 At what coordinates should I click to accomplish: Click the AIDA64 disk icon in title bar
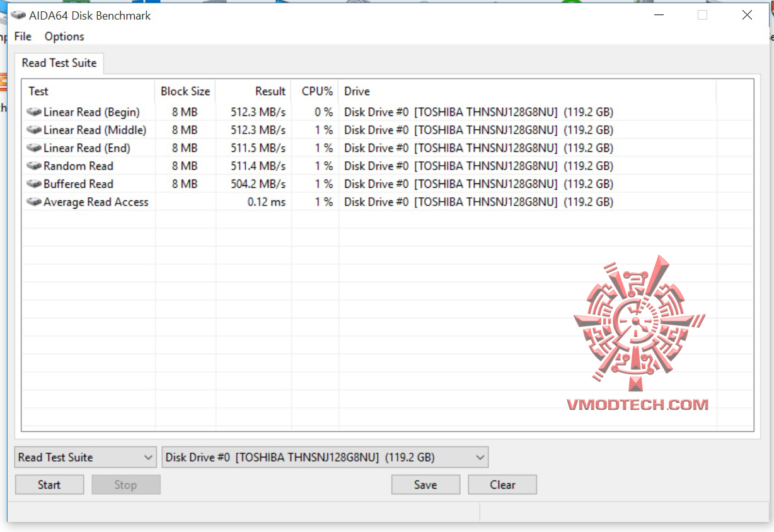pyautogui.click(x=18, y=16)
